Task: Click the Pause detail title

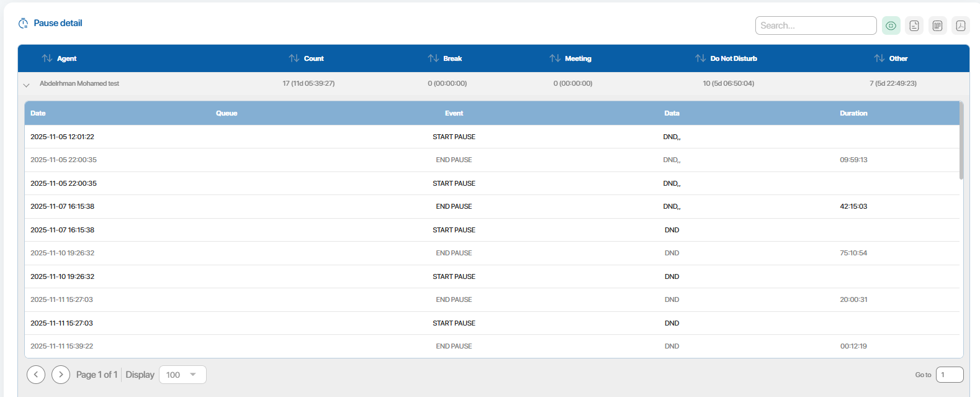Action: (58, 23)
